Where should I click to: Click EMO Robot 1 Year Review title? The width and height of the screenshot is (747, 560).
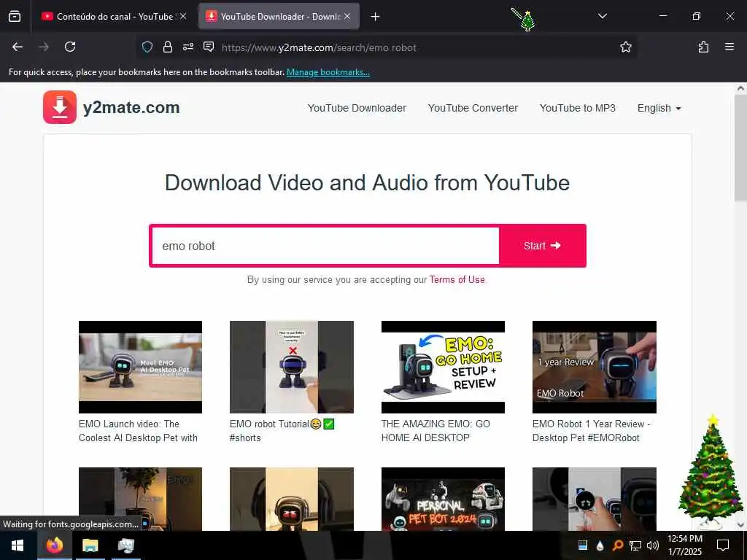tap(591, 430)
